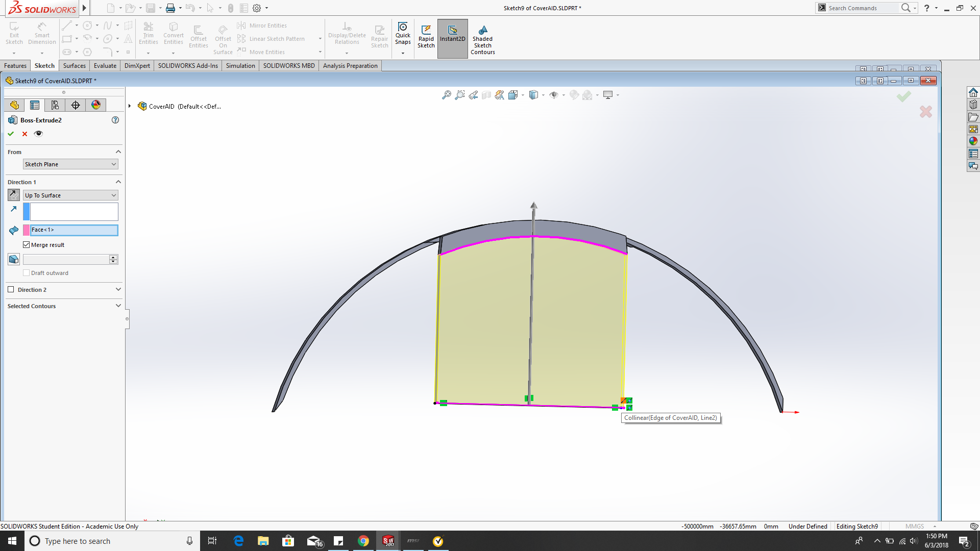Open Quick Snaps dropdown arrow
This screenshot has width=980, height=551.
click(403, 53)
